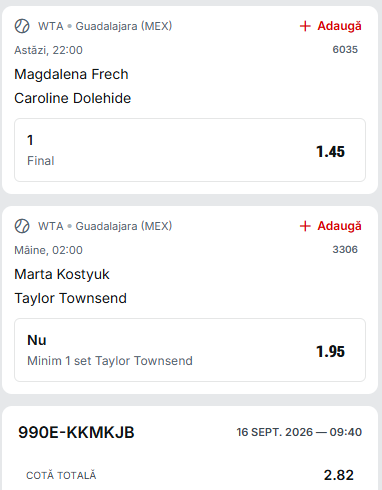
Task: Click WTA Guadalajara label on first card
Action: (x=105, y=26)
